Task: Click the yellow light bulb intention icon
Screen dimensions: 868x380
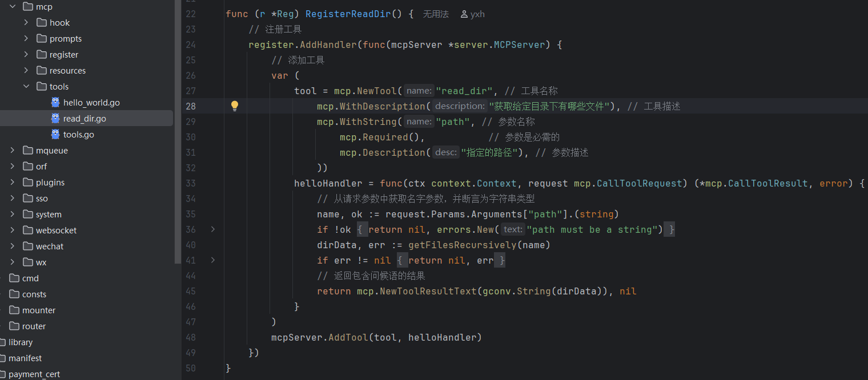Action: [x=234, y=106]
